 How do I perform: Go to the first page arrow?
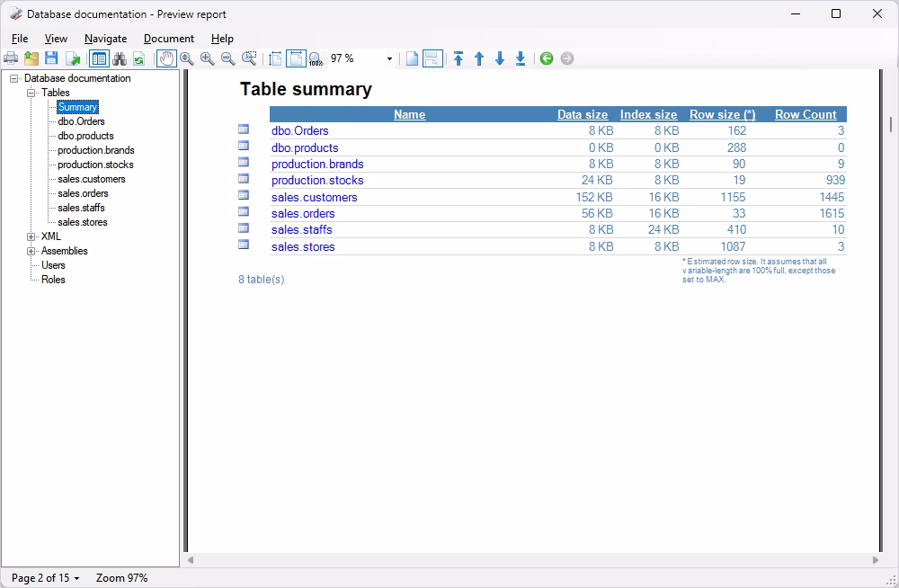tap(458, 58)
